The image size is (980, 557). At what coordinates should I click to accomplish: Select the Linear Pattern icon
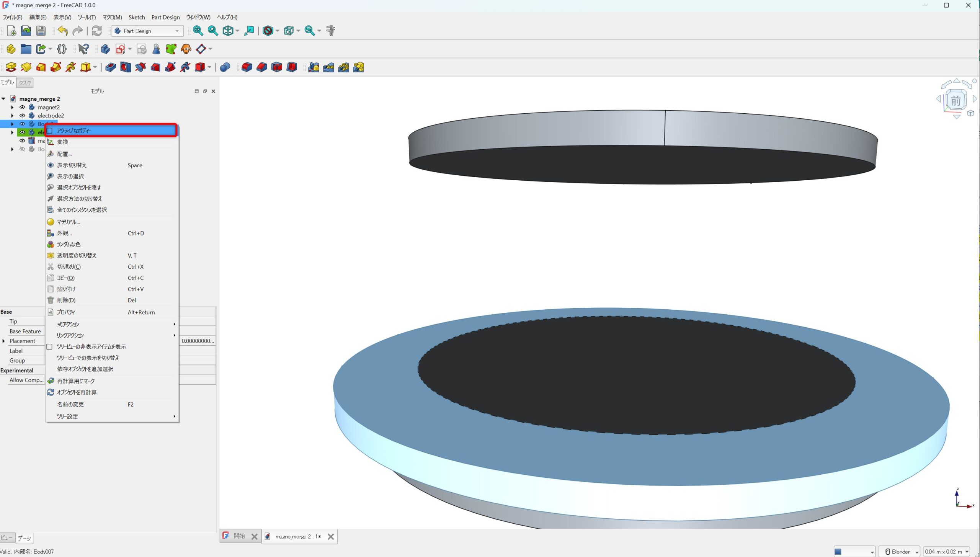point(328,67)
